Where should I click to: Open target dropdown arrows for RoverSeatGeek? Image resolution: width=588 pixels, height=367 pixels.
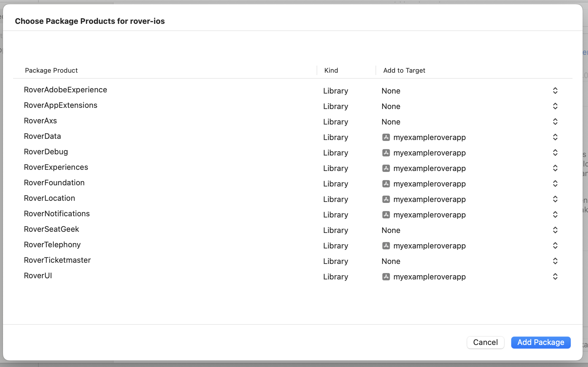click(555, 230)
